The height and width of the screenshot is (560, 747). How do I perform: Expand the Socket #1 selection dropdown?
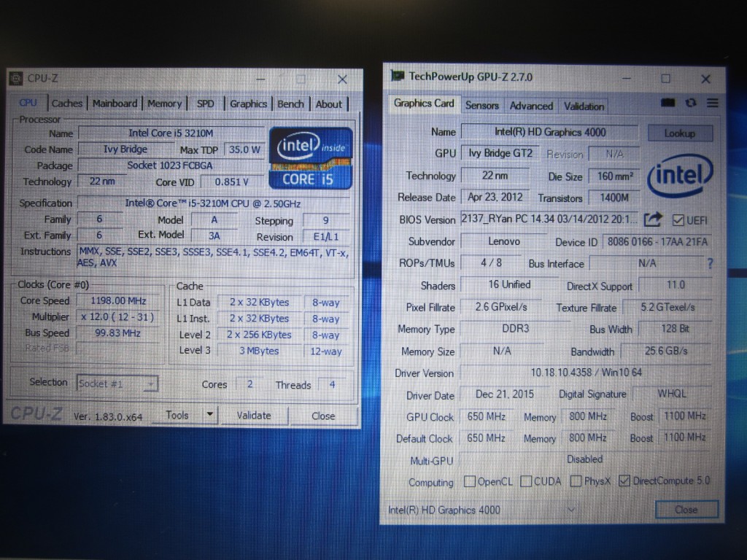(150, 384)
